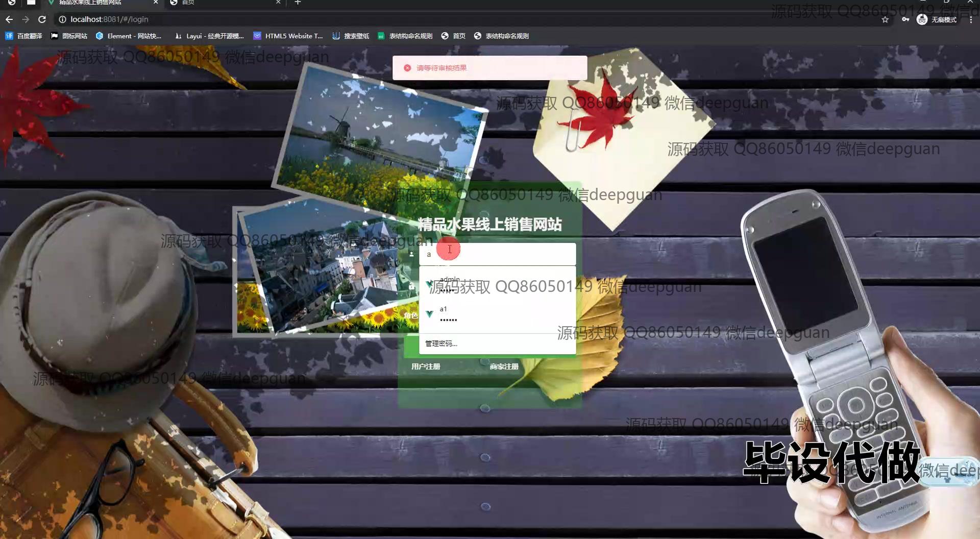The width and height of the screenshot is (980, 539).
Task: Go back using the browser back arrow
Action: (x=9, y=19)
